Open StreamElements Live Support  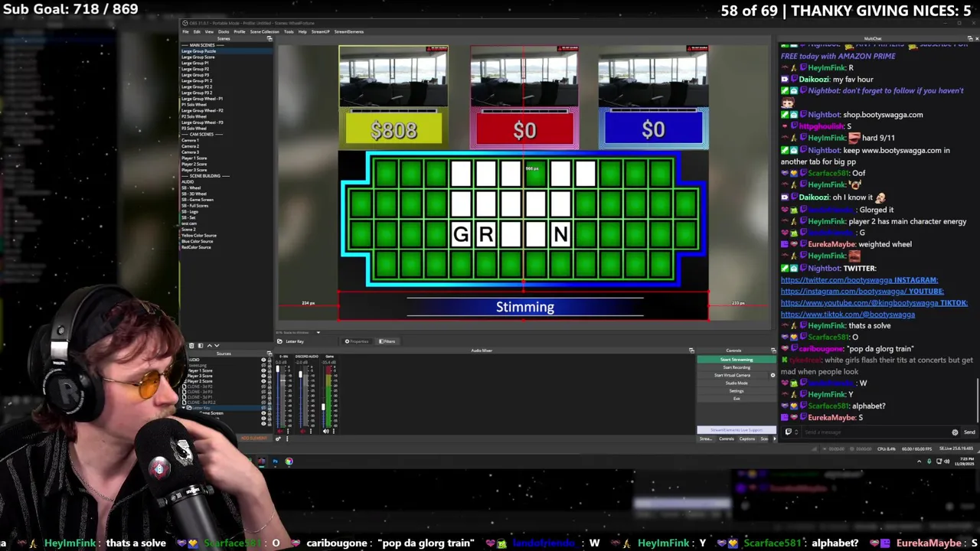click(x=737, y=430)
